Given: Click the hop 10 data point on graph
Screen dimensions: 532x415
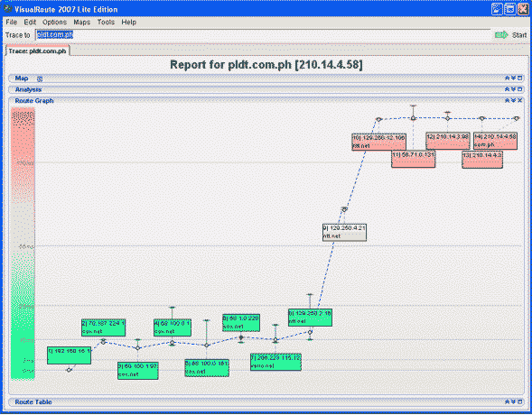Looking at the screenshot, I should (379, 119).
